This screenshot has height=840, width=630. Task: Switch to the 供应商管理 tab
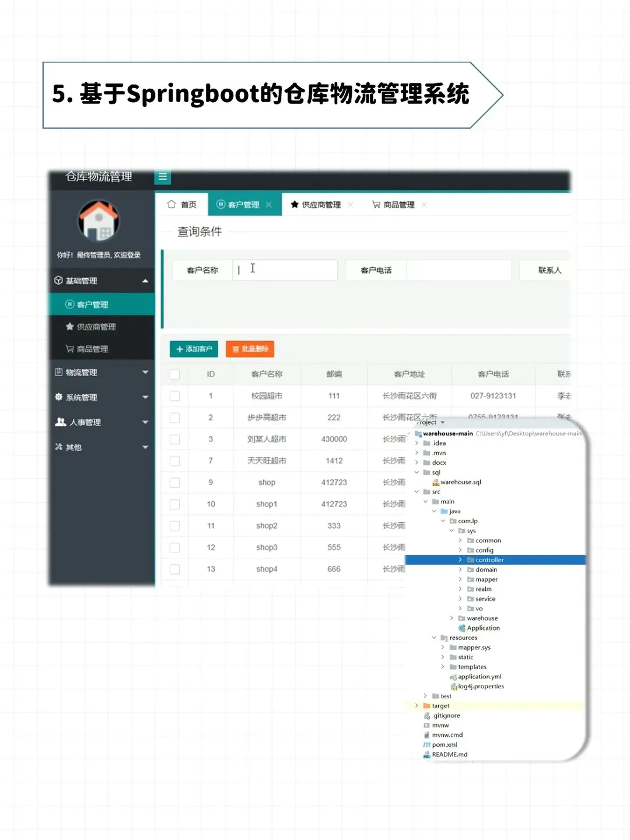click(x=319, y=205)
